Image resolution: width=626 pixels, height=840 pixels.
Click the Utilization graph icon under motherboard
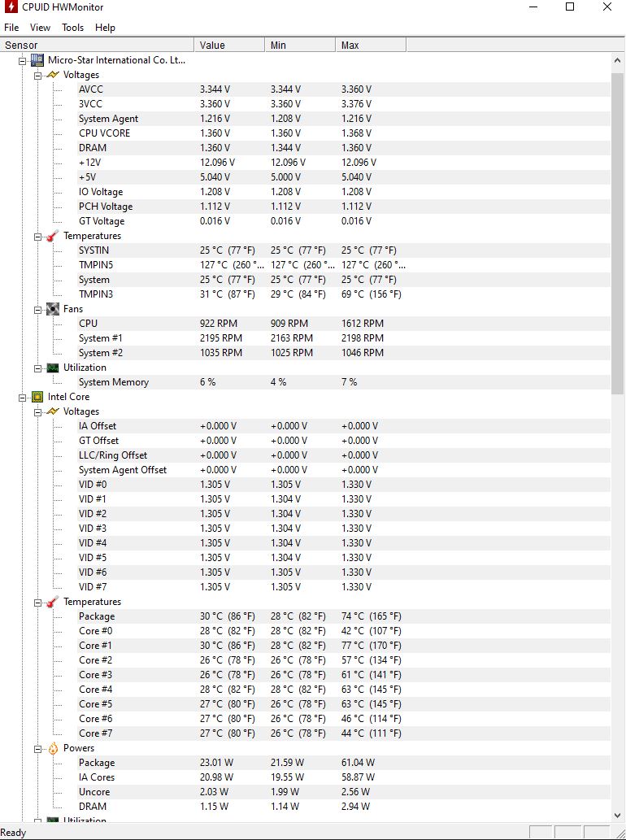53,368
